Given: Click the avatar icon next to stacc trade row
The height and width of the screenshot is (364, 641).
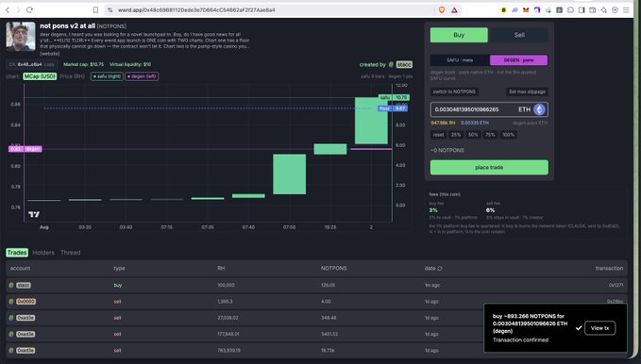Looking at the screenshot, I should (x=11, y=285).
